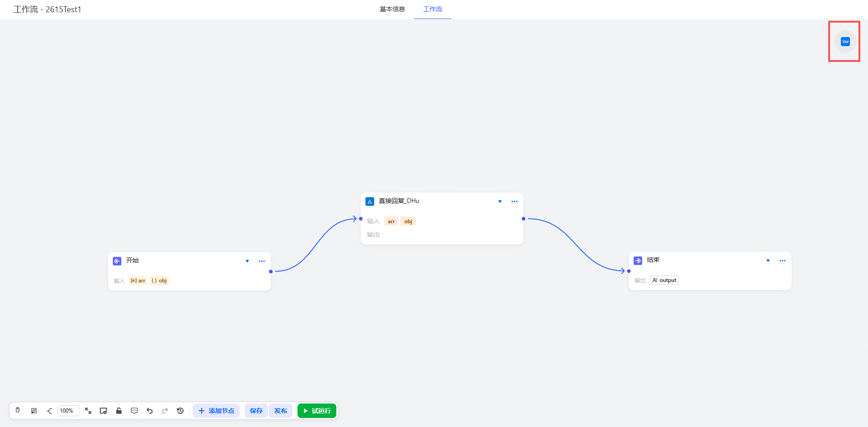Click the auto-layout grid icon
This screenshot has width=868, height=427.
coord(34,411)
